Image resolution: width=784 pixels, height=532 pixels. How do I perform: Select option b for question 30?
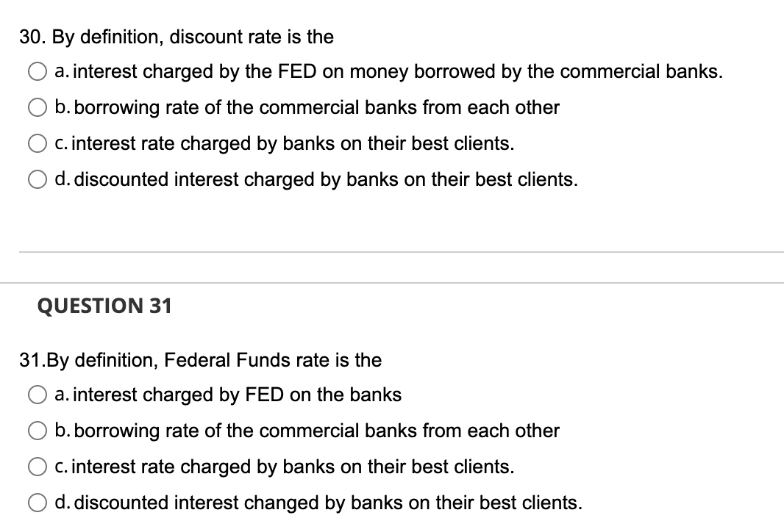point(38,107)
